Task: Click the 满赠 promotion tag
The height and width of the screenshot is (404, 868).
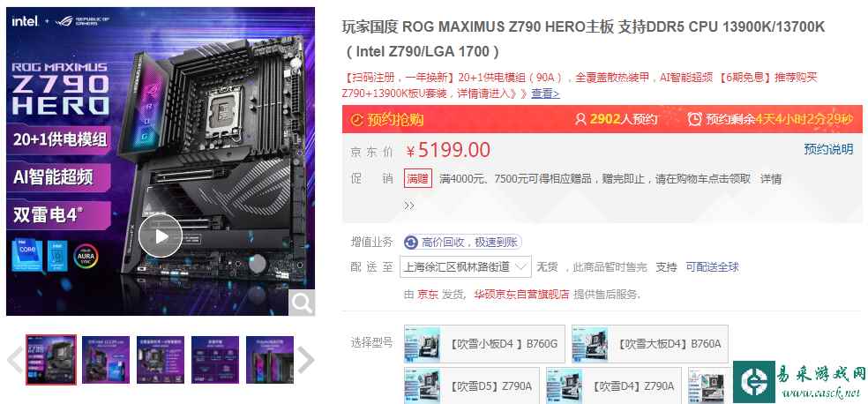Action: tap(418, 179)
